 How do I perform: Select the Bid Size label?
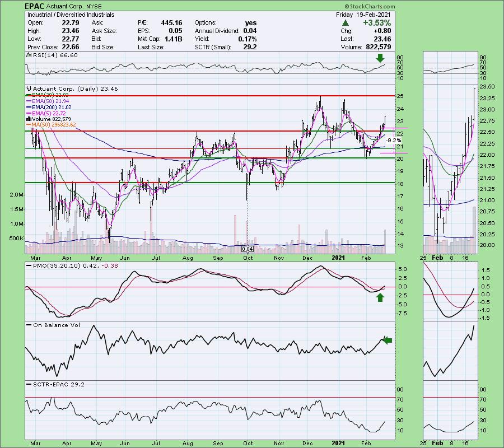[103, 47]
